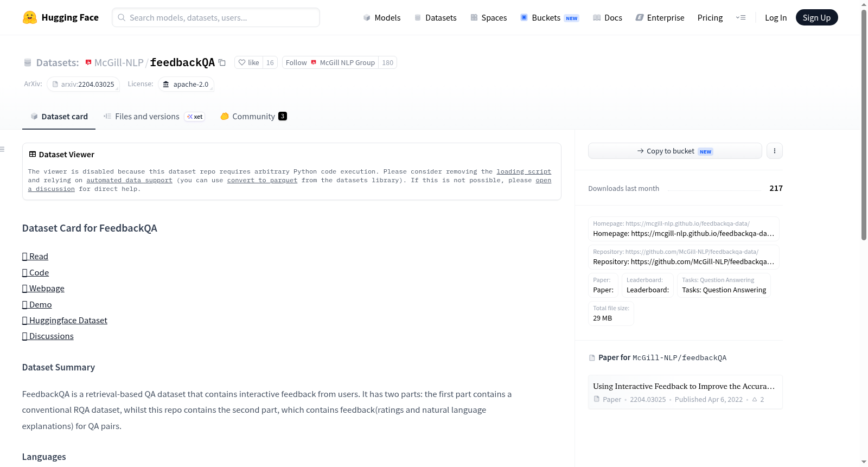Follow the open a discussion link
Image resolution: width=868 pixels, height=467 pixels.
543,180
